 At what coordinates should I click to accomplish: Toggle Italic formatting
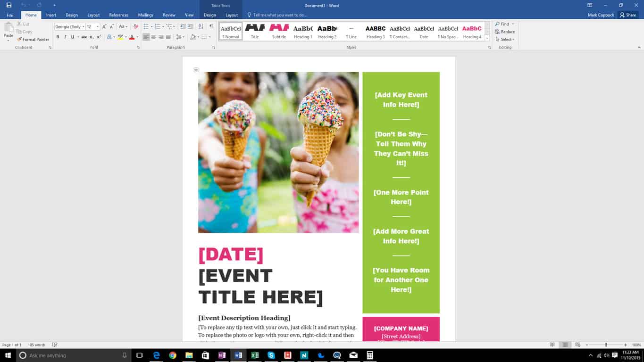point(65,37)
